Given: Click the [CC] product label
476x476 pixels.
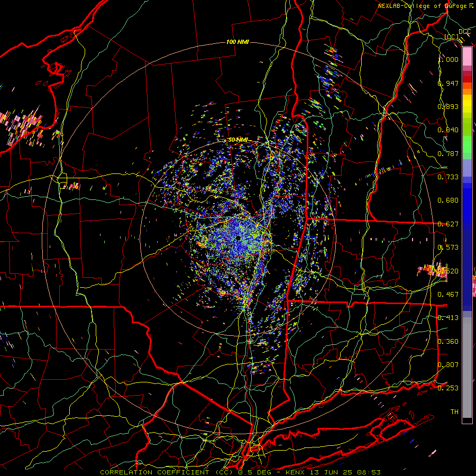Looking at the screenshot, I should pyautogui.click(x=452, y=36).
